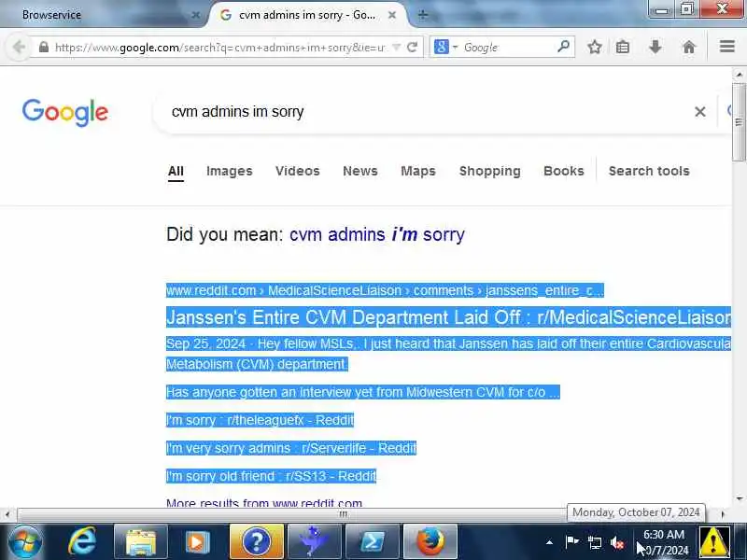Click the www.reddit.com MedicalScienceLiaison breadcrumb URL
The height and width of the screenshot is (560, 747).
pos(385,290)
